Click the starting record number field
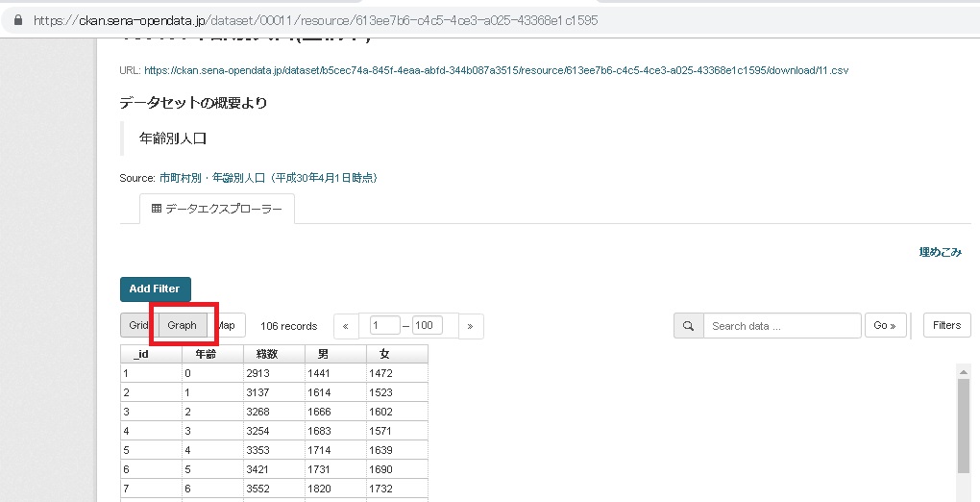 (384, 326)
